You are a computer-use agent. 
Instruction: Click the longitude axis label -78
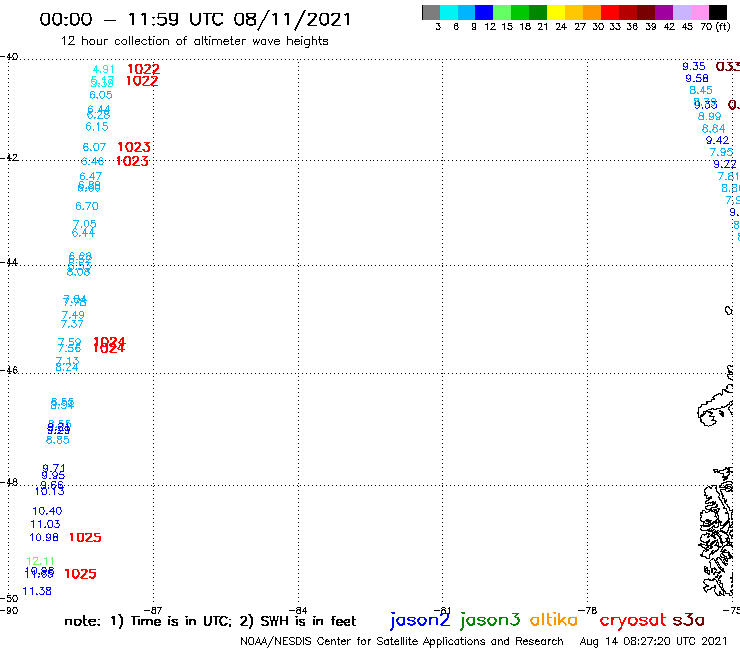point(588,610)
